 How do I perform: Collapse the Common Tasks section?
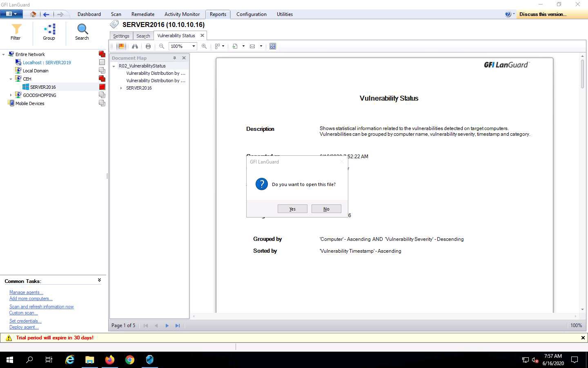pos(99,280)
